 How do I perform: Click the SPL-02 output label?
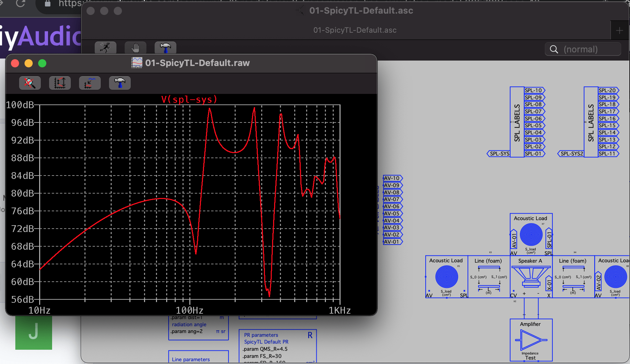tap(535, 147)
